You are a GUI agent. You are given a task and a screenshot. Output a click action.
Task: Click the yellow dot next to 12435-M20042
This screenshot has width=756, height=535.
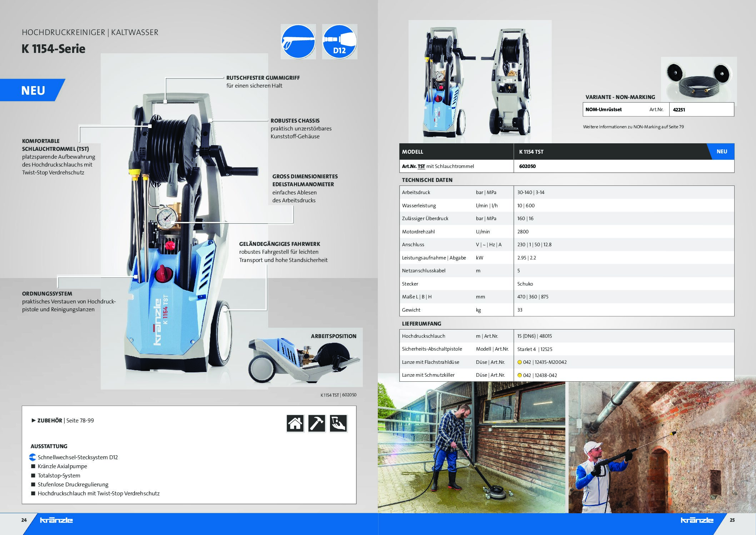[x=520, y=362]
